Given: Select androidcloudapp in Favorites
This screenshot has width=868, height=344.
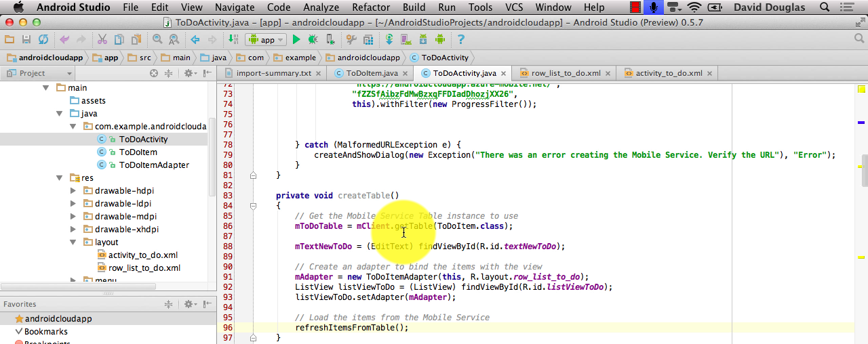Looking at the screenshot, I should pos(58,319).
